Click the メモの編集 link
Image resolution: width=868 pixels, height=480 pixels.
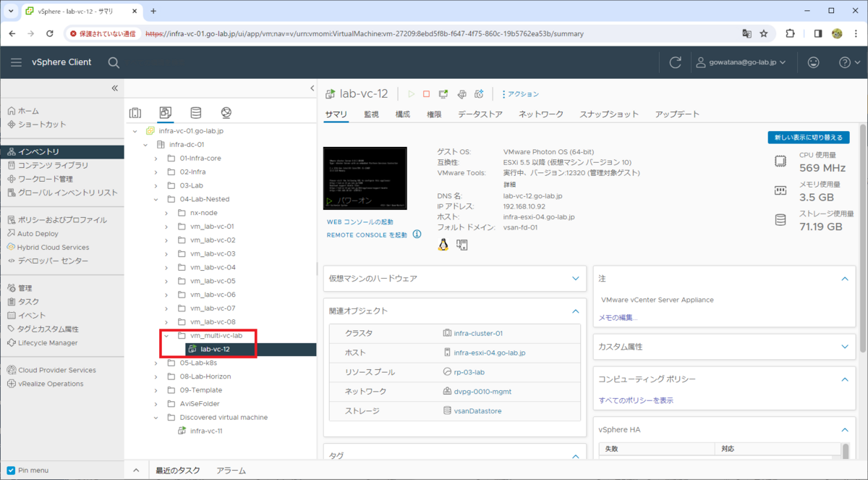tap(618, 318)
